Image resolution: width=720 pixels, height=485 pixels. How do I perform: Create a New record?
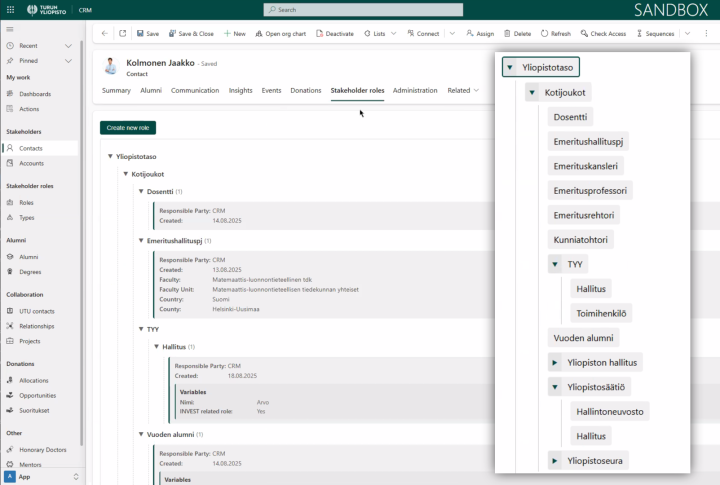[235, 34]
